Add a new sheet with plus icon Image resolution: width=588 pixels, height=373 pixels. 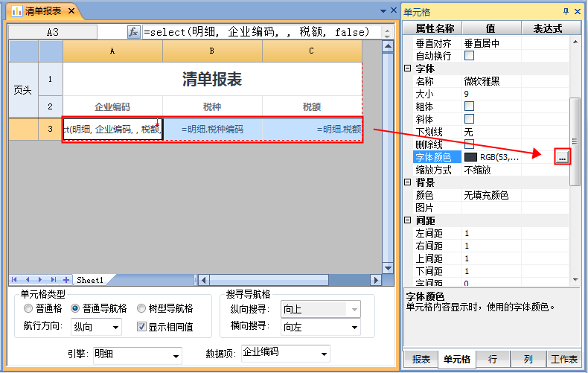67,280
